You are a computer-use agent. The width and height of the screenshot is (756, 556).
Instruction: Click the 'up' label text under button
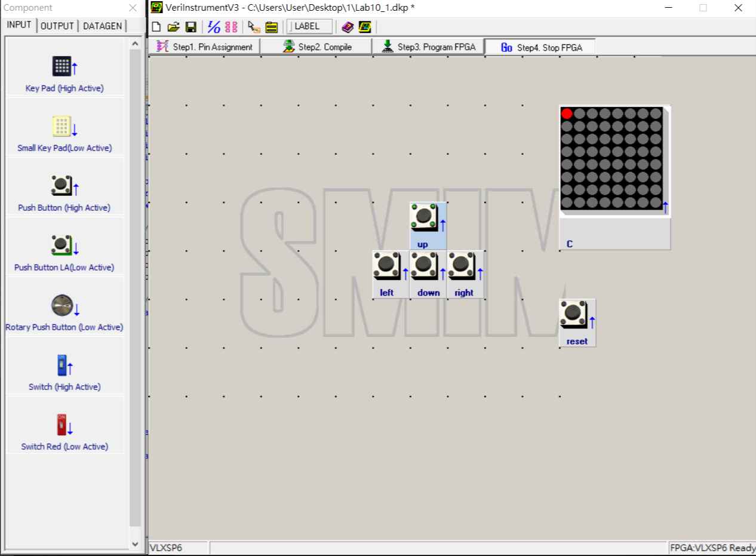tap(423, 244)
